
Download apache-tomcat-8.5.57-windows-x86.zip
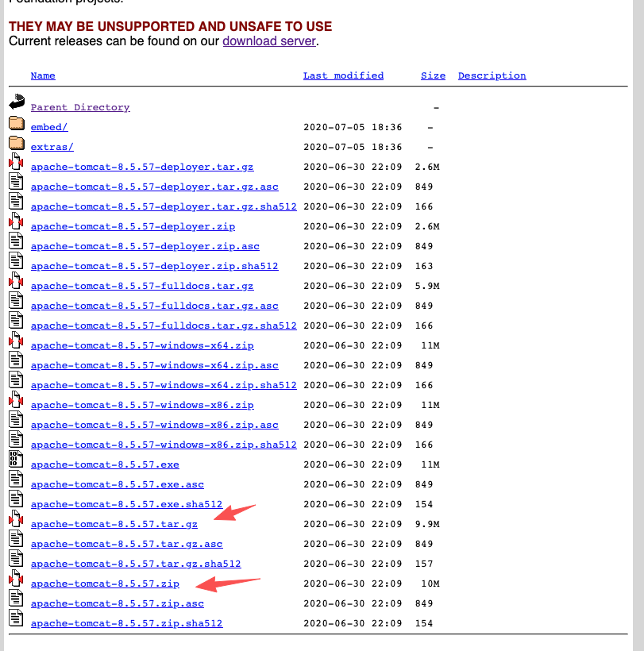point(142,405)
